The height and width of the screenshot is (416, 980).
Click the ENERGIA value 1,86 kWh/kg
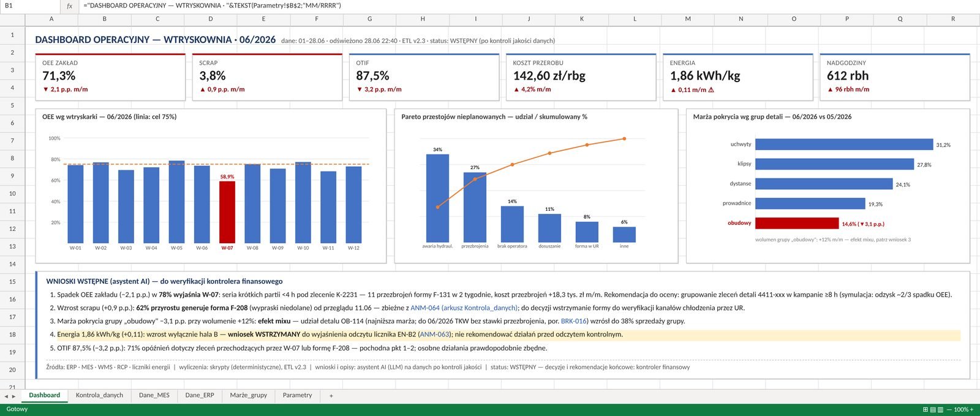coord(705,76)
